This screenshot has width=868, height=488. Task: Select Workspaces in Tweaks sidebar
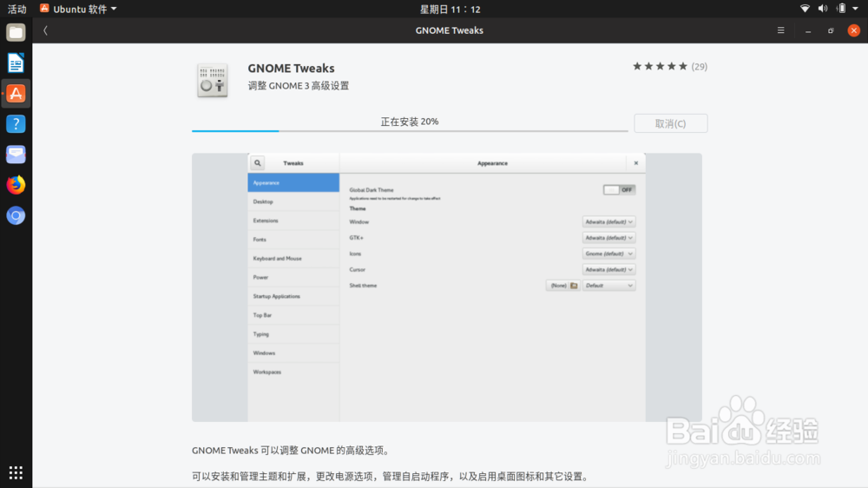click(x=293, y=372)
